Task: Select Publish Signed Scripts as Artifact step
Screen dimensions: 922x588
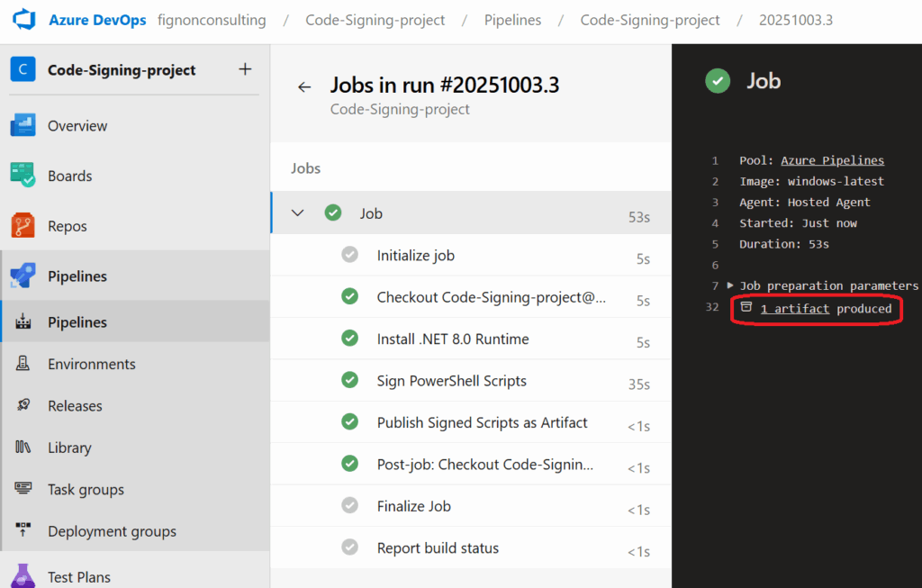Action: [482, 423]
